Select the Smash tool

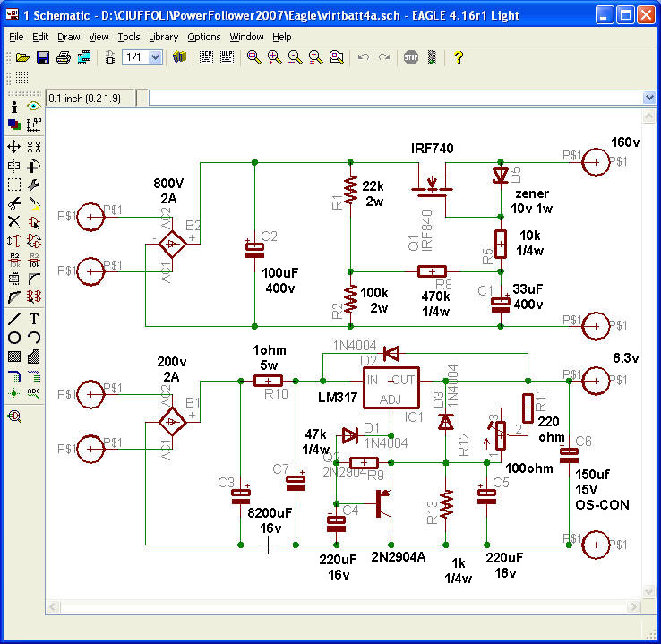(x=14, y=279)
